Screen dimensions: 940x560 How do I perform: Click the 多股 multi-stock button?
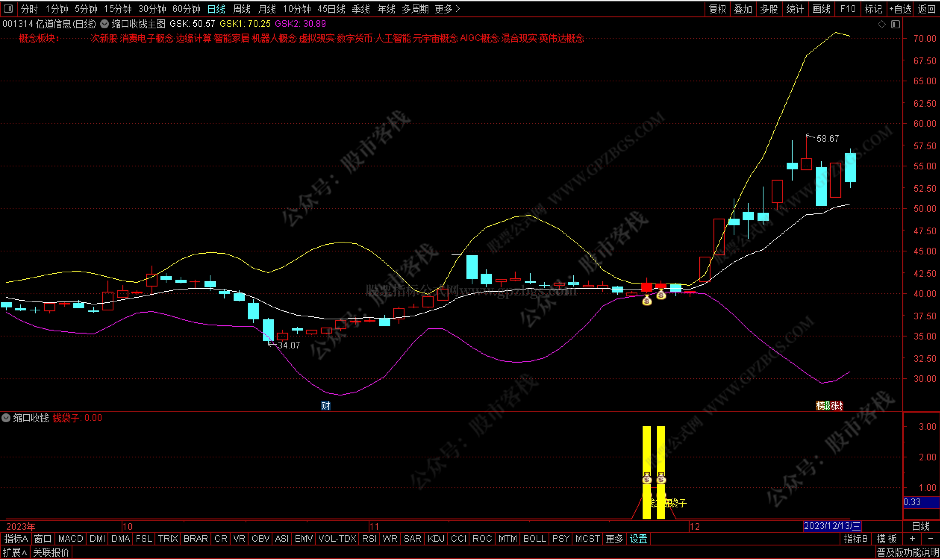coord(769,9)
